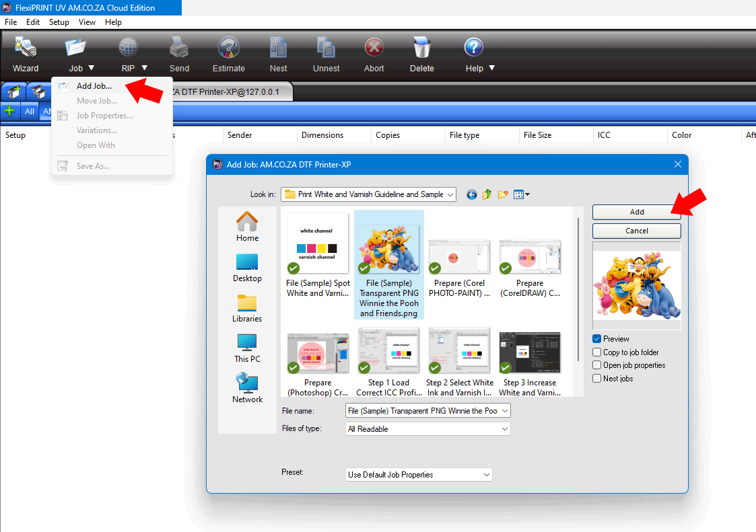Open the Setup menu

59,22
